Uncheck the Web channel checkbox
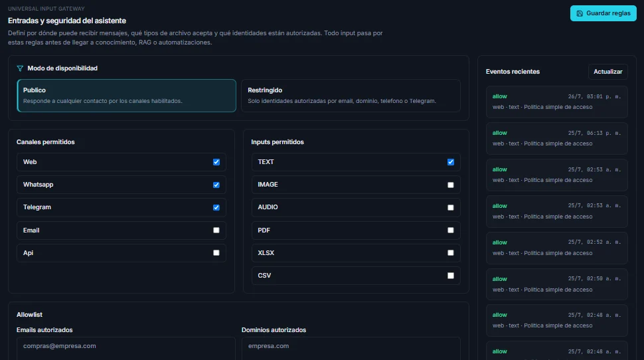Viewport: 644px width, 360px height. click(x=216, y=162)
